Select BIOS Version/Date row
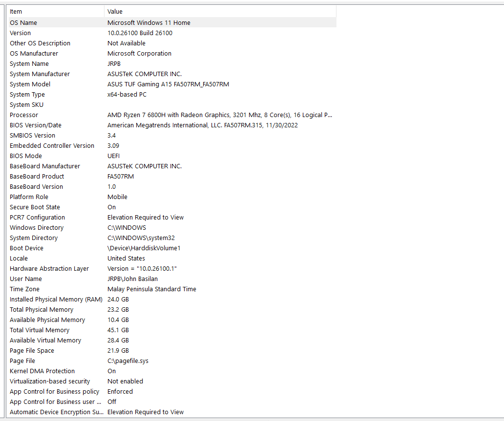 click(171, 125)
